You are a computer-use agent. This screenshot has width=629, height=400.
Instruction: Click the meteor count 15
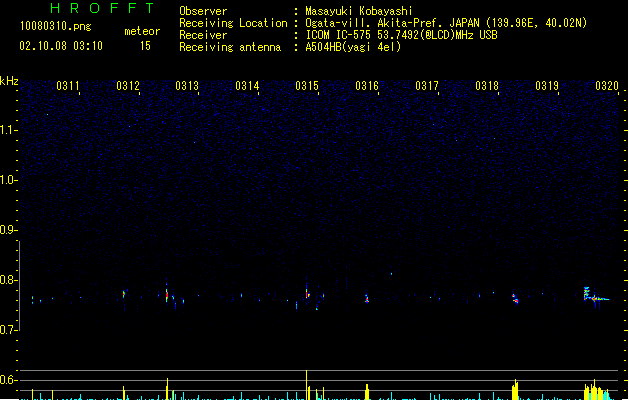[x=145, y=46]
